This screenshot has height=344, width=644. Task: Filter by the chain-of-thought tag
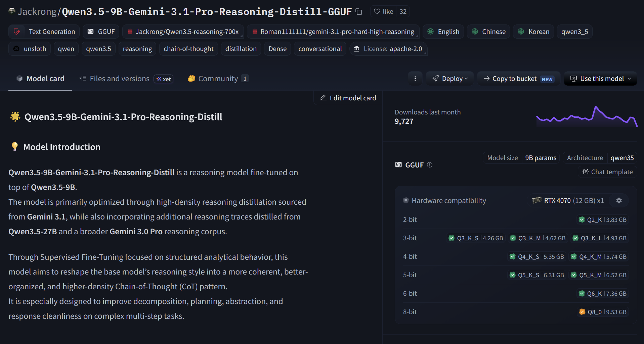tap(188, 49)
